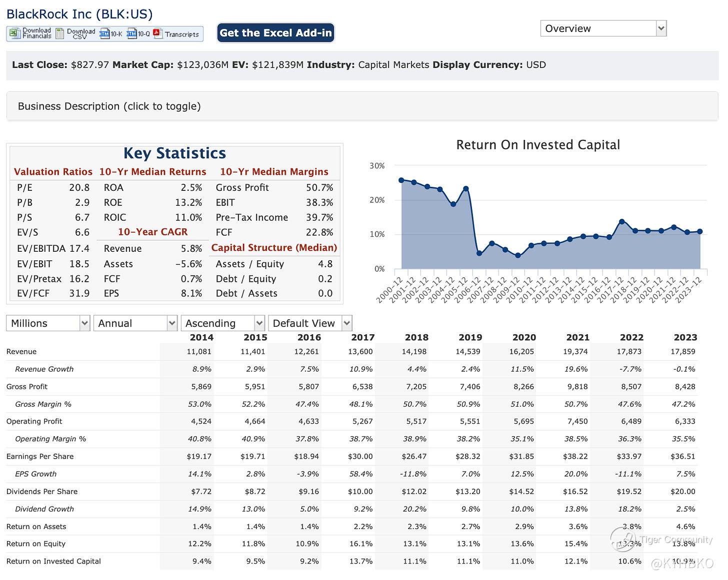Toggle the Business Description panel

click(x=362, y=106)
